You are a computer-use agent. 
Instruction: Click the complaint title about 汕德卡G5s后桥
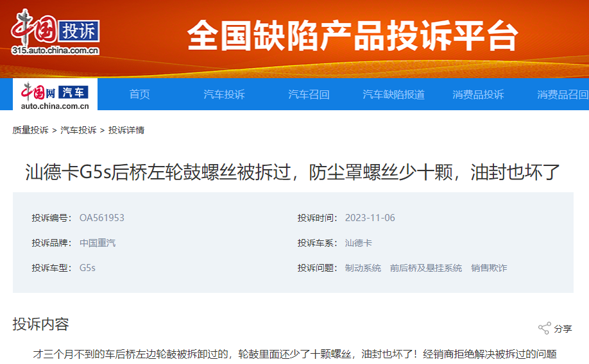[293, 172]
